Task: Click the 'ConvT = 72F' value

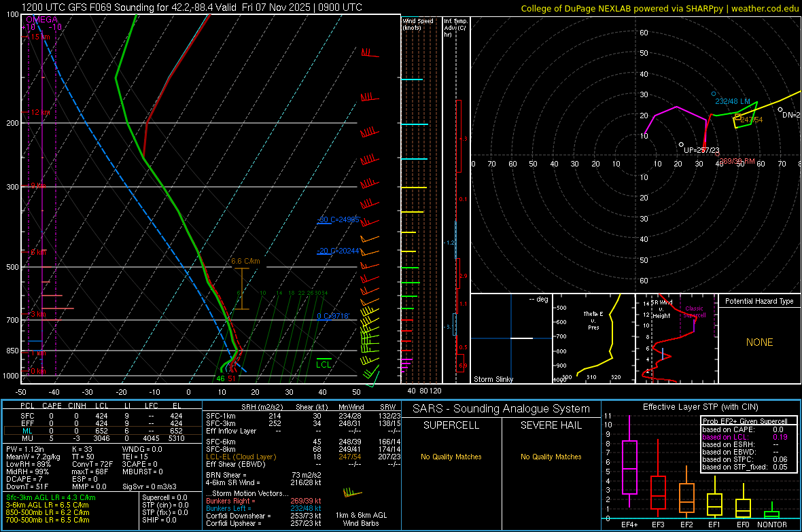Action: pos(92,464)
